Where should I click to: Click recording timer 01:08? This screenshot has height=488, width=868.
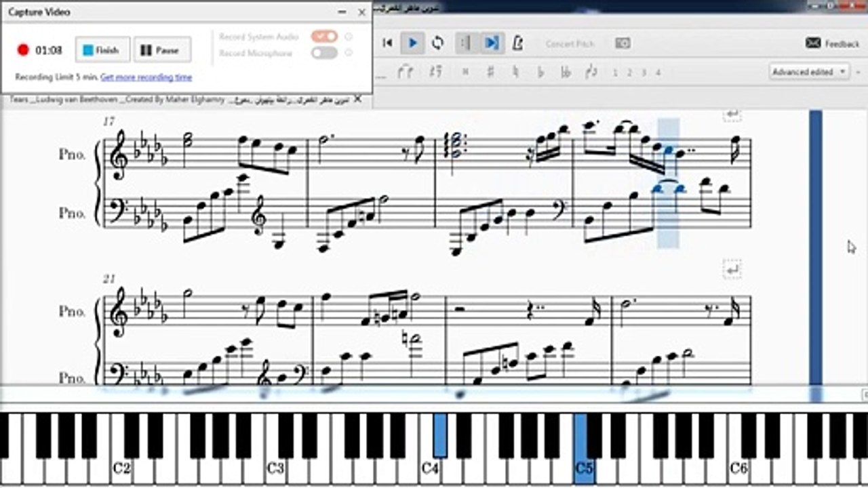[x=49, y=50]
